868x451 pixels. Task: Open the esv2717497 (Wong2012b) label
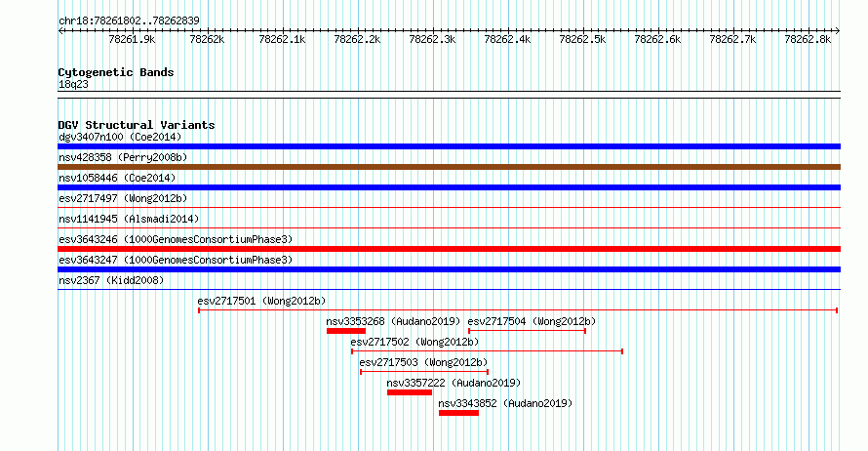tap(123, 198)
